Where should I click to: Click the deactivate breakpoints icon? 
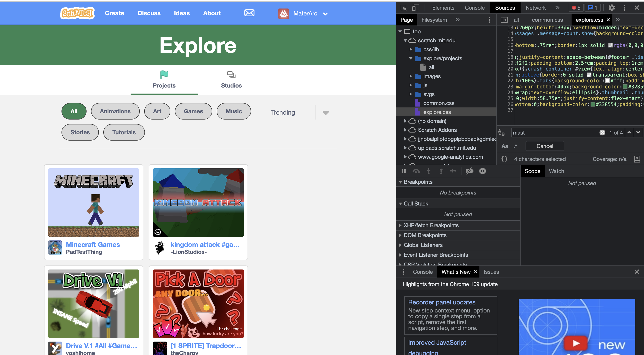coord(470,171)
